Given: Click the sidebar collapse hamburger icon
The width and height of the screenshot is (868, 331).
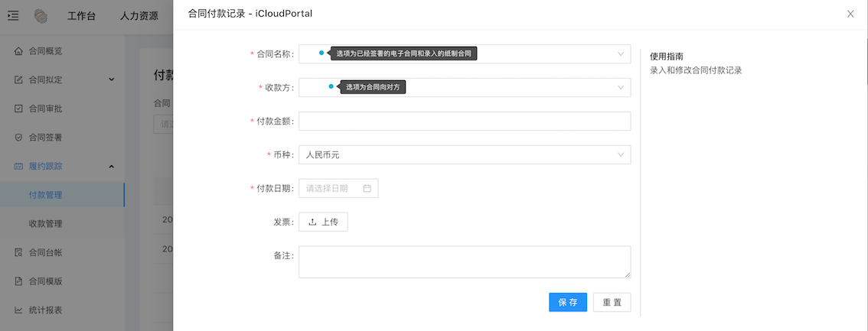Looking at the screenshot, I should [x=13, y=15].
